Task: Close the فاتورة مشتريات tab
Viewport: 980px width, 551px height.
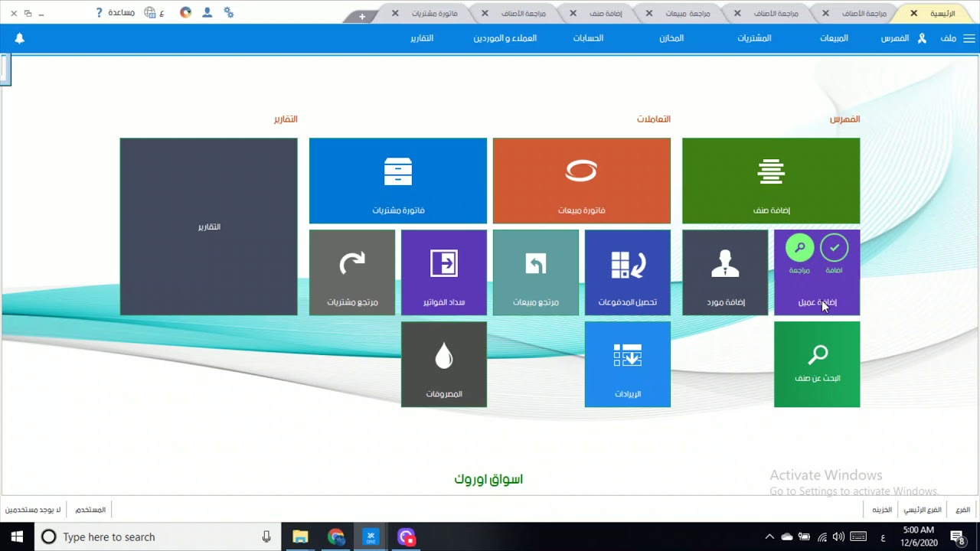Action: (395, 13)
